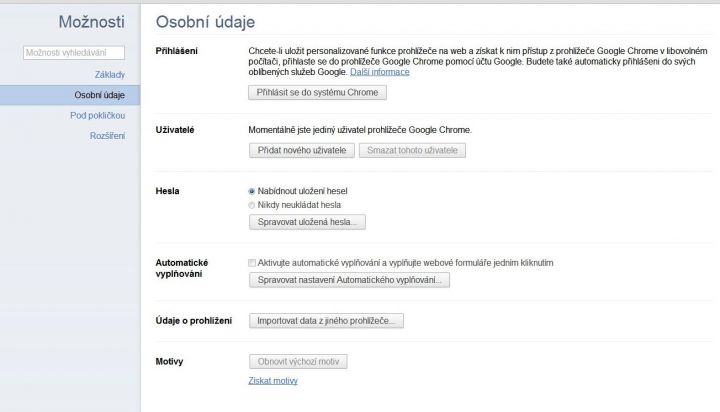Click the Možnosti sidebar heading
The width and height of the screenshot is (720, 412).
91,22
